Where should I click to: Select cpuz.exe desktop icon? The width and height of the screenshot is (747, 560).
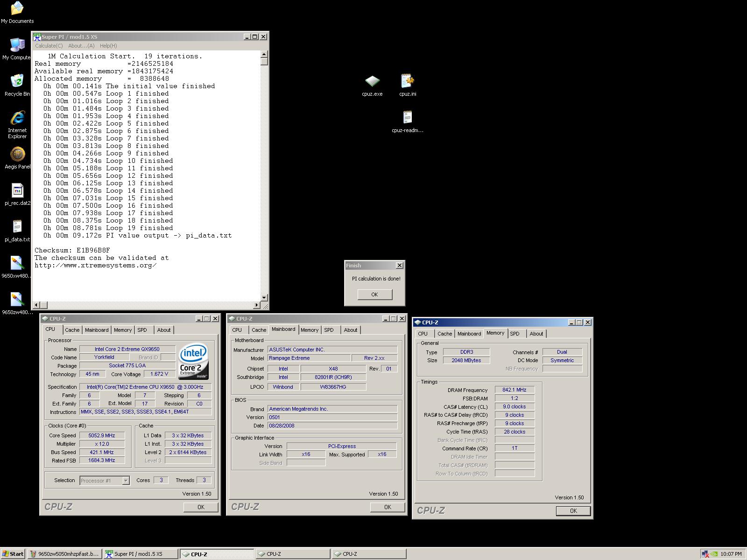coord(372,85)
